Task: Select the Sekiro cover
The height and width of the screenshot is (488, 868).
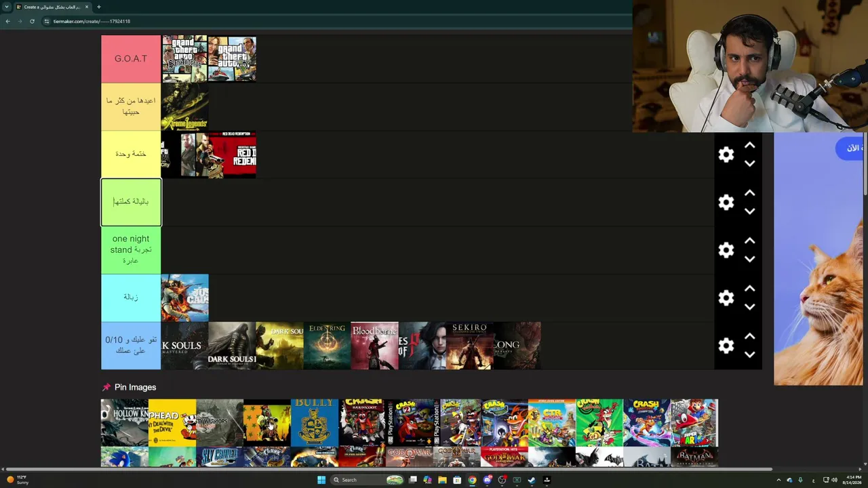Action: pyautogui.click(x=469, y=346)
